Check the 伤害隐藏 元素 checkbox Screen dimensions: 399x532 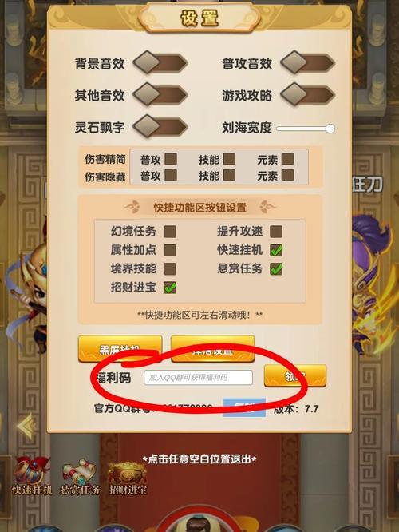(288, 175)
